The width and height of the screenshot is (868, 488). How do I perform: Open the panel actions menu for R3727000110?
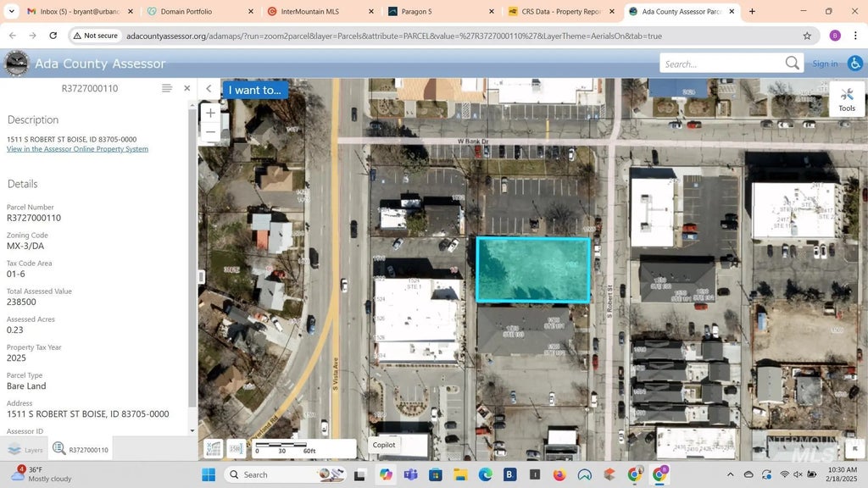[x=167, y=88]
